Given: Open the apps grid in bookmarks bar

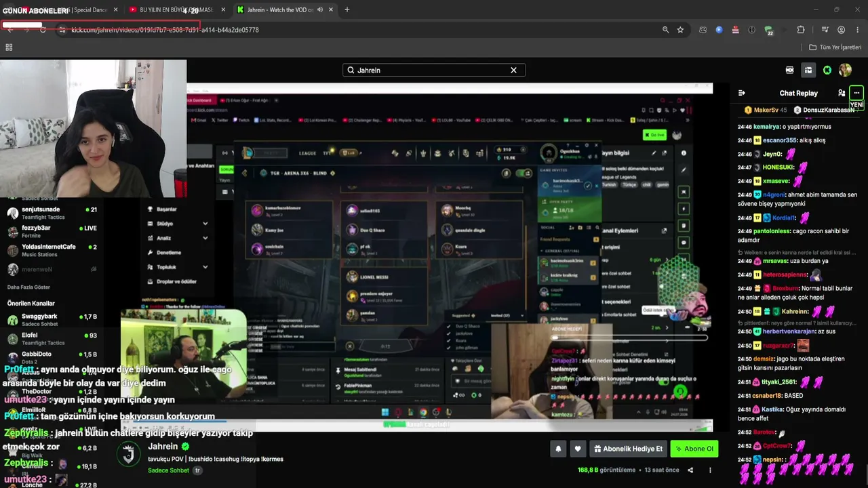Looking at the screenshot, I should (9, 47).
